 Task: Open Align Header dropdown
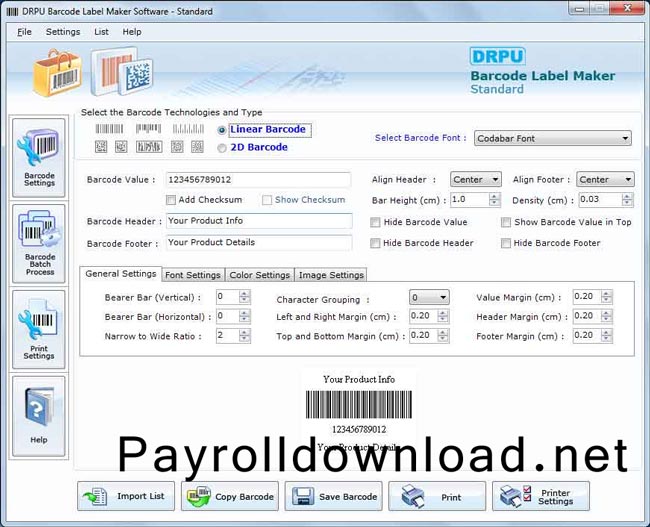475,180
